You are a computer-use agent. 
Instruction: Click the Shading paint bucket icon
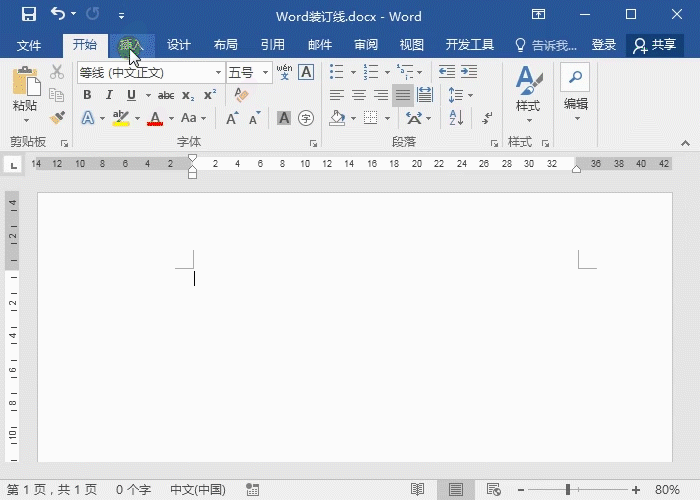(x=338, y=118)
